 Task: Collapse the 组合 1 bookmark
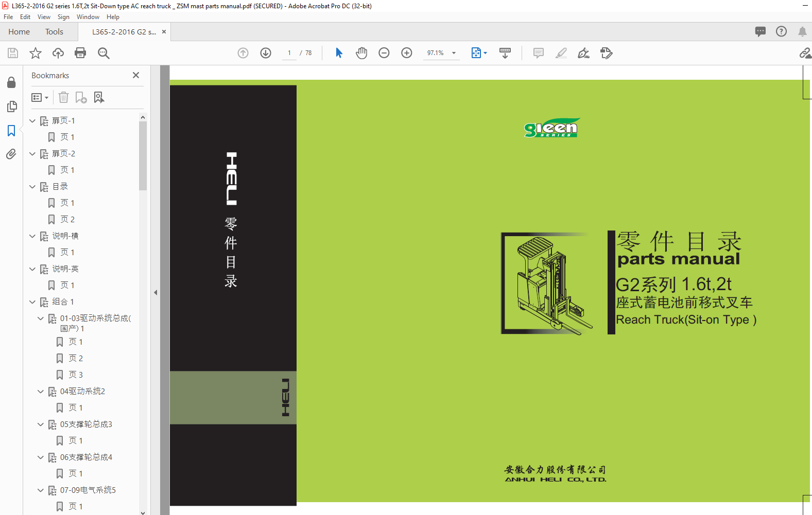pyautogui.click(x=32, y=302)
